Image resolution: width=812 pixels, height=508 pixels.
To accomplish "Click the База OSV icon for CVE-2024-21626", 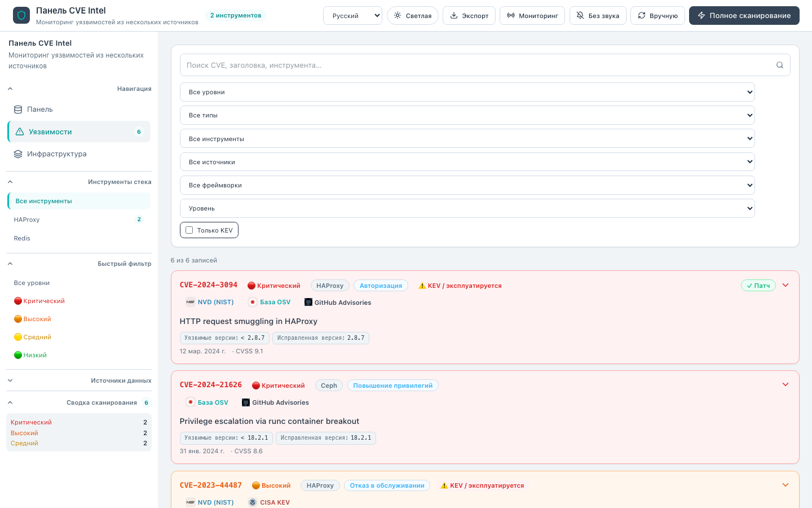I will pos(191,402).
